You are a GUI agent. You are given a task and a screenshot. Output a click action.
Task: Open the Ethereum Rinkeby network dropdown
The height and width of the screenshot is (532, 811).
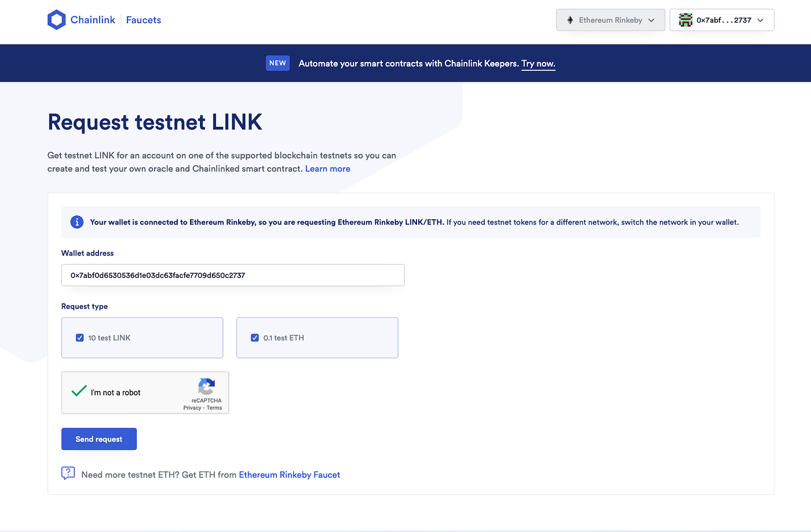[611, 20]
